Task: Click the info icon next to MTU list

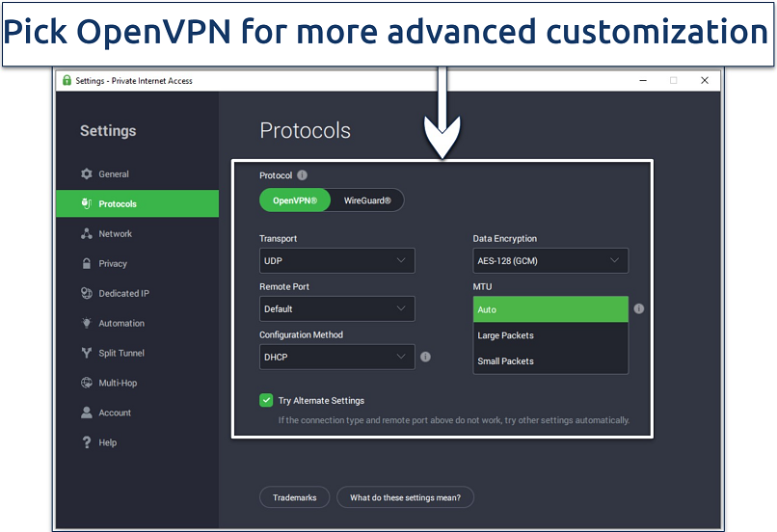Action: coord(639,308)
